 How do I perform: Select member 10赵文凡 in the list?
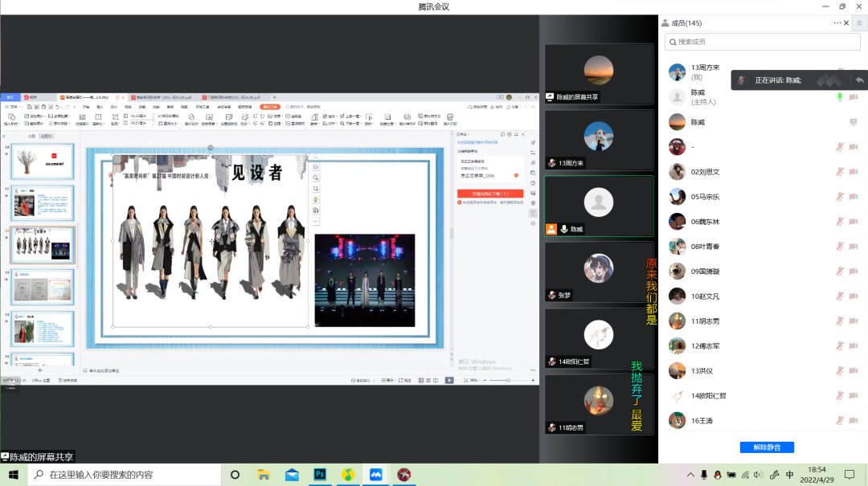706,296
